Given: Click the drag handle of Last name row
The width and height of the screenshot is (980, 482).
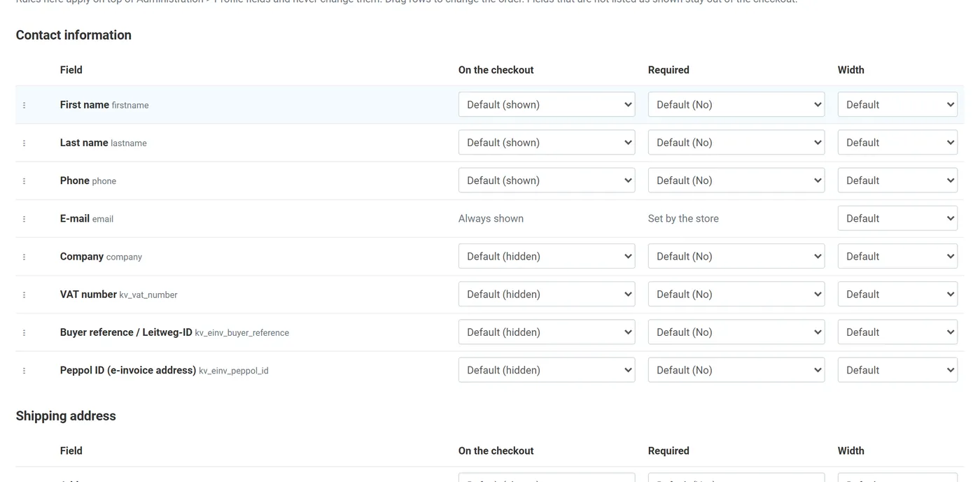Looking at the screenshot, I should pyautogui.click(x=24, y=143).
